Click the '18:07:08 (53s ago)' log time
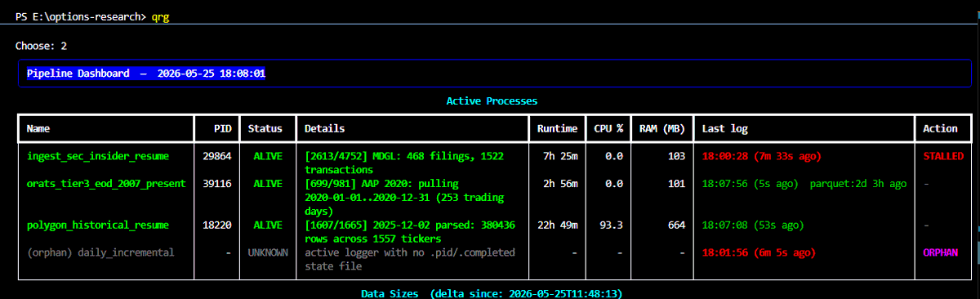Viewport: 980px width, 299px height. (x=752, y=225)
